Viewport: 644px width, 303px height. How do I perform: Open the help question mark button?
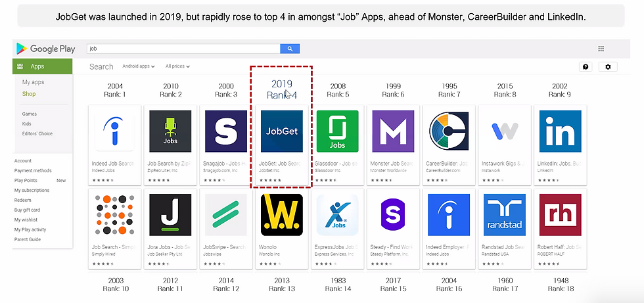coord(586,67)
